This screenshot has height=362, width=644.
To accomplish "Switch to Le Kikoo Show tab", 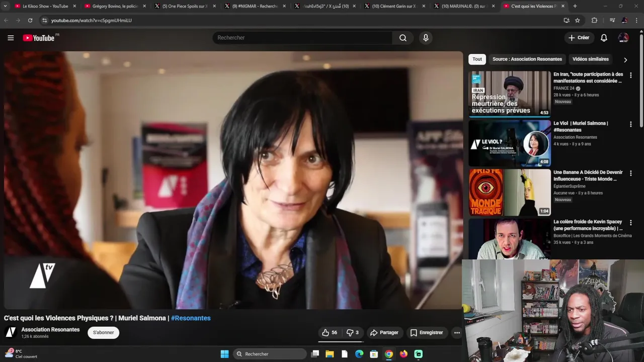I will [x=45, y=6].
